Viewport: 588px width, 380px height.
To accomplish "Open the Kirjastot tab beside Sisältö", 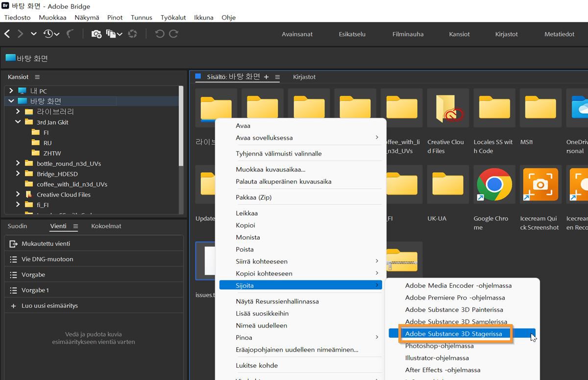I will point(304,77).
